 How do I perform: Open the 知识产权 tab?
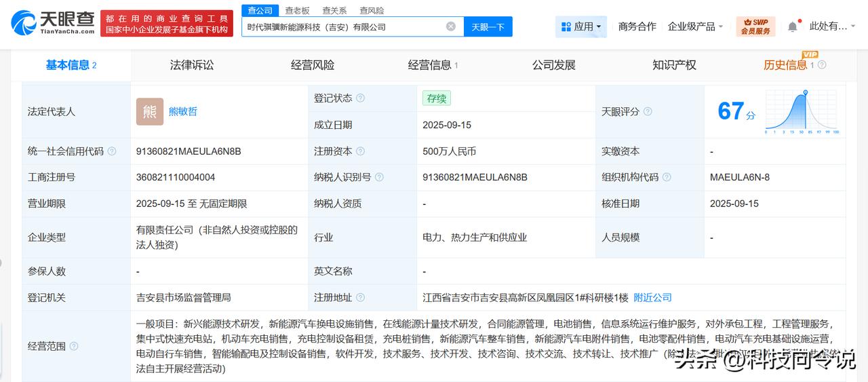point(675,65)
